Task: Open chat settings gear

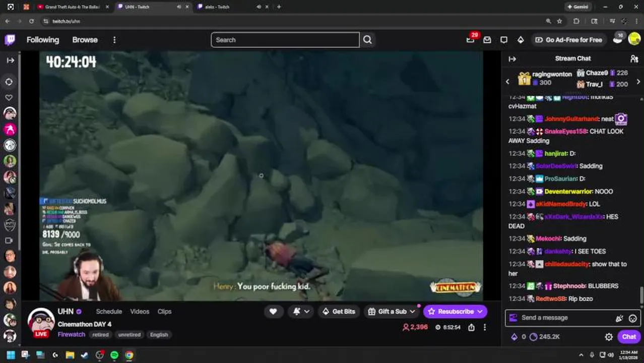Action: coord(609,337)
